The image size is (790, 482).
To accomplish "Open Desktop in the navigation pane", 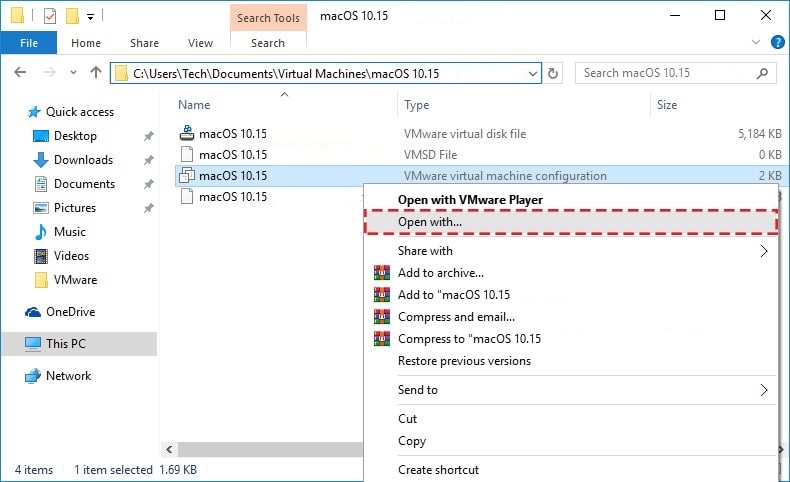I will click(x=75, y=136).
